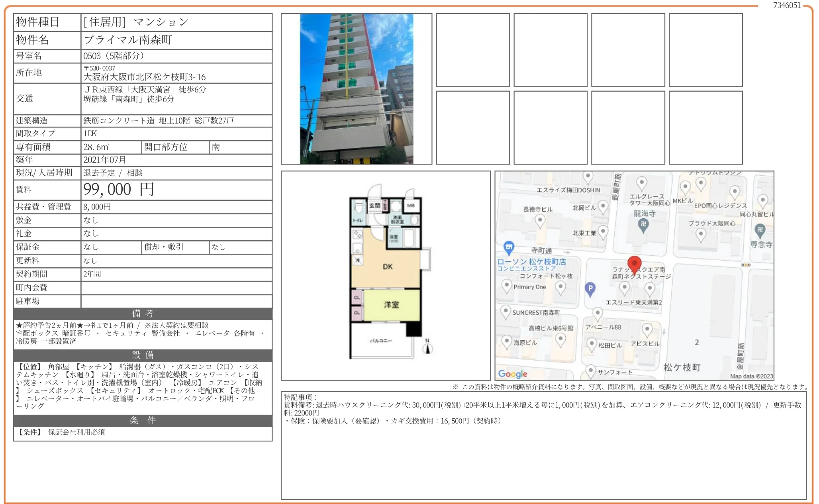Click the 海原ビル map pin

(506, 340)
